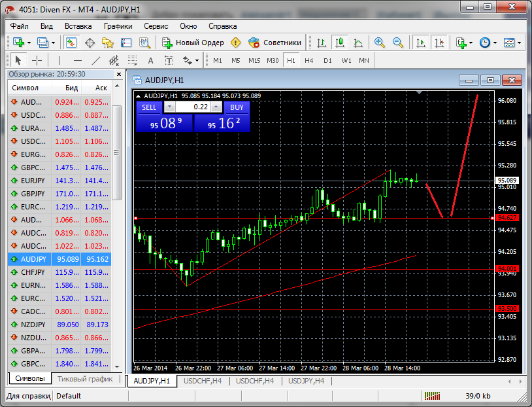The width and height of the screenshot is (532, 407).
Task: Open the Templates icon
Action: (509, 43)
